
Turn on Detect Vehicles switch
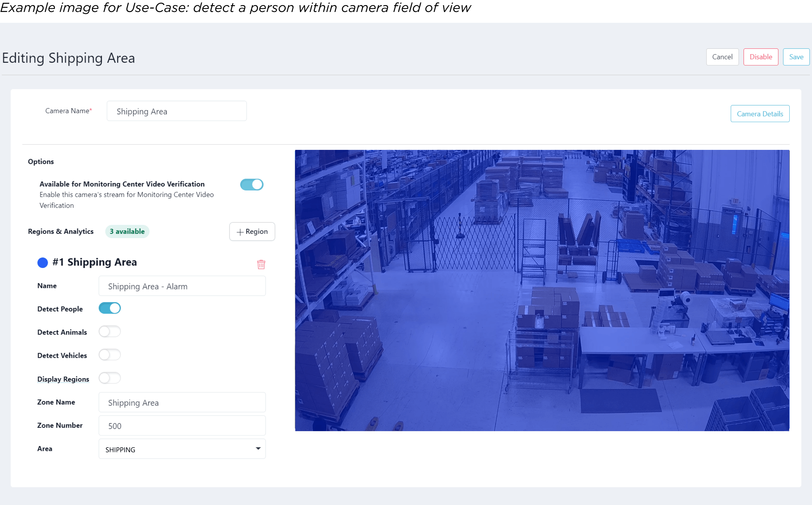tap(109, 355)
